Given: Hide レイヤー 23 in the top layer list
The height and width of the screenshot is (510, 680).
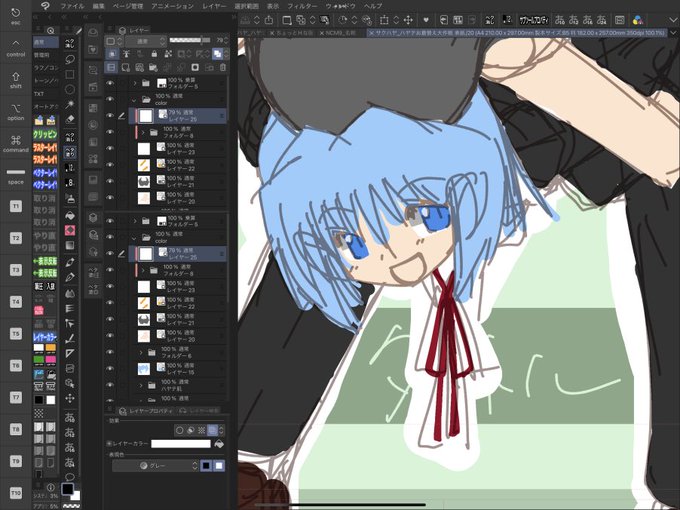Looking at the screenshot, I should [110, 148].
